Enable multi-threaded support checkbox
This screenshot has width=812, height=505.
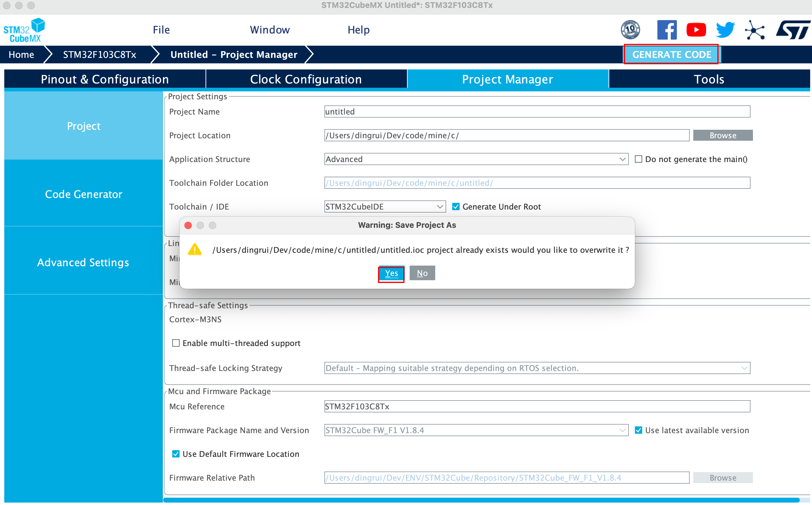(x=176, y=343)
